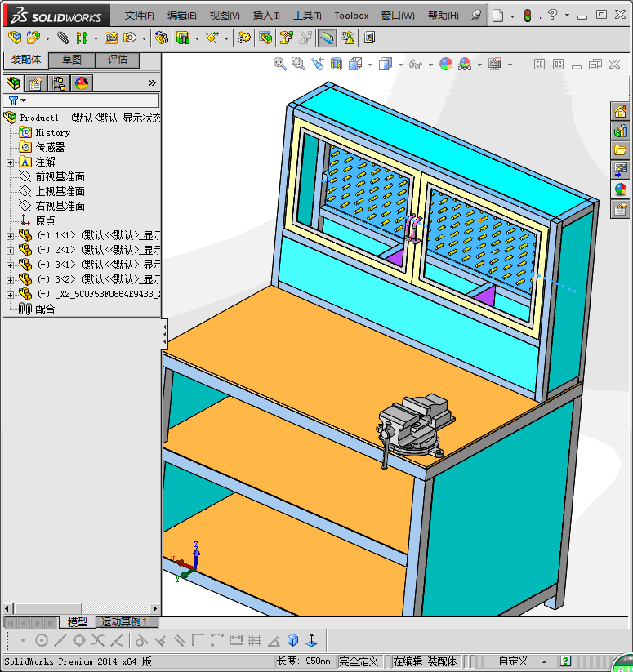Open the File Explorer folder icon in task pane

click(x=620, y=149)
